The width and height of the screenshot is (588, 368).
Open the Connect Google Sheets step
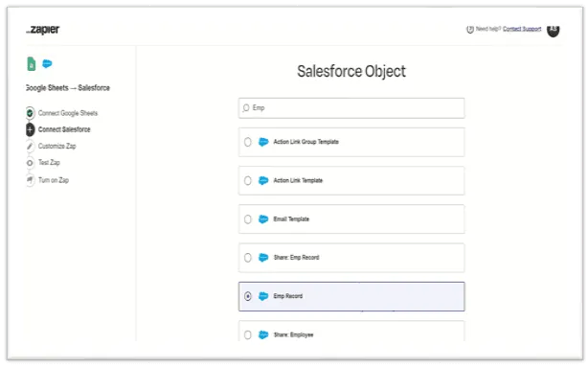click(x=67, y=113)
